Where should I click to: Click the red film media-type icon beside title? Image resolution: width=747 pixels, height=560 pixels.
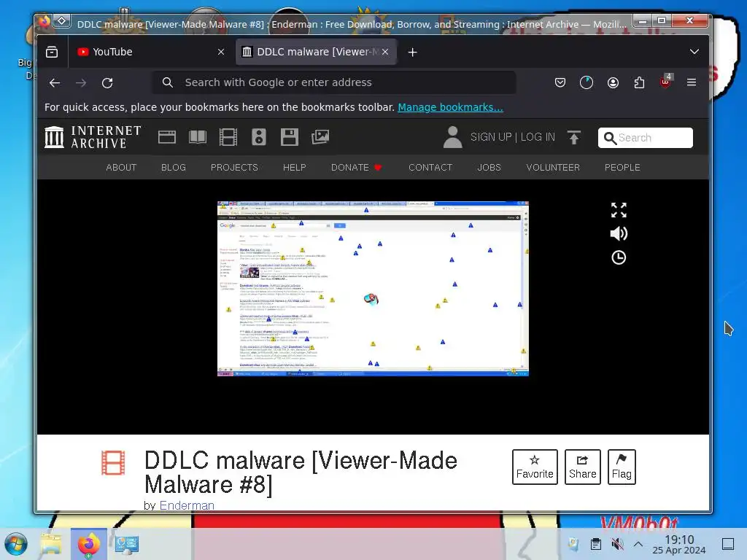coord(113,463)
